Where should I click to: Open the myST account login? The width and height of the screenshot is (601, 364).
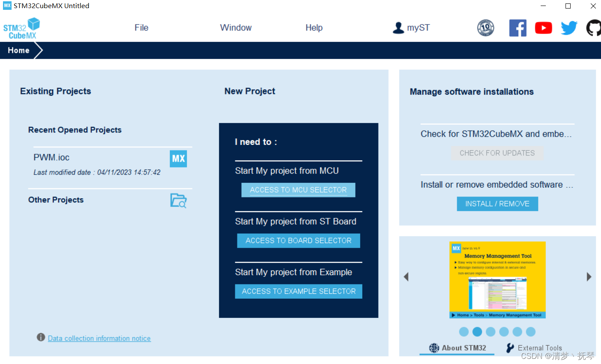click(x=411, y=28)
